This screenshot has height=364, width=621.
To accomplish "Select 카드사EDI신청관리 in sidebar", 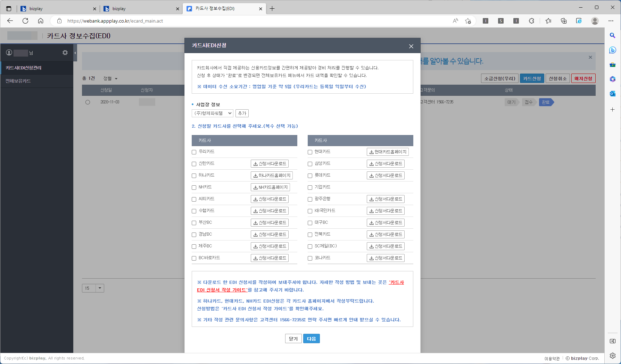I will [x=37, y=68].
